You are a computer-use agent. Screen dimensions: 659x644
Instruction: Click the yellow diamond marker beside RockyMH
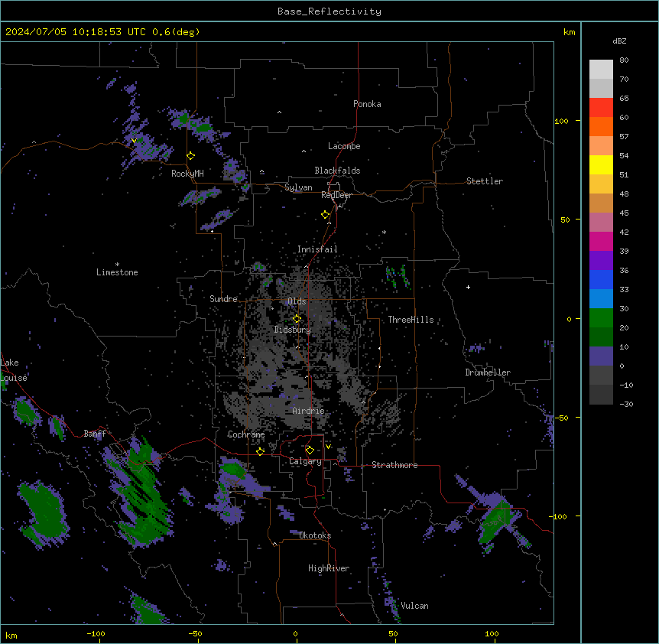click(x=191, y=156)
